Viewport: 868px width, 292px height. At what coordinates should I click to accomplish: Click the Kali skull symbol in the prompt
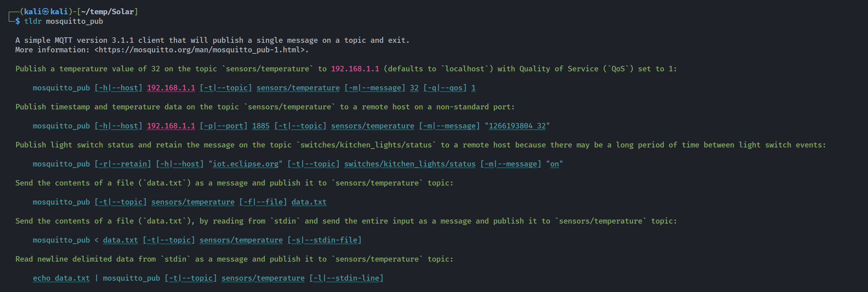[46, 12]
